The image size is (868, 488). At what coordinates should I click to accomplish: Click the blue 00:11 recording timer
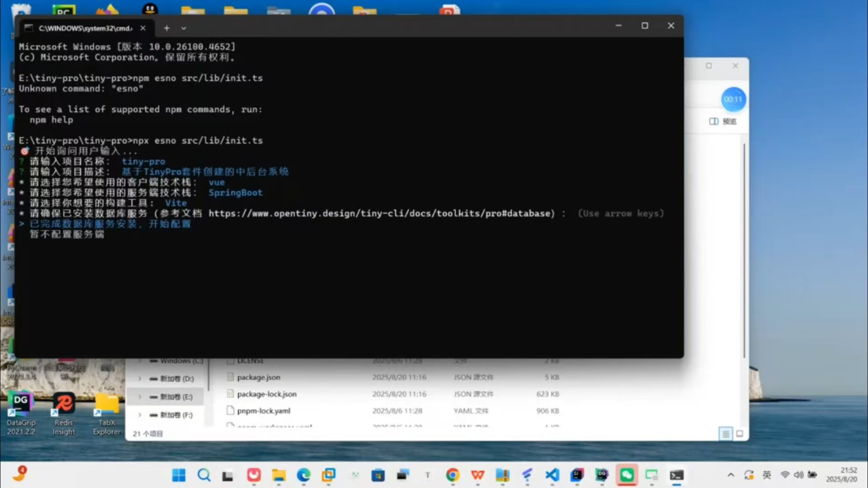tap(733, 99)
